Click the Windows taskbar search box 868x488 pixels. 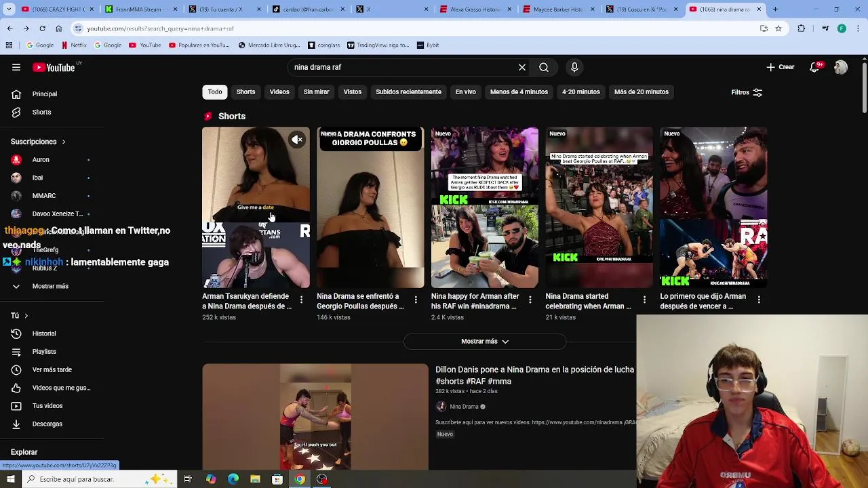tap(99, 479)
